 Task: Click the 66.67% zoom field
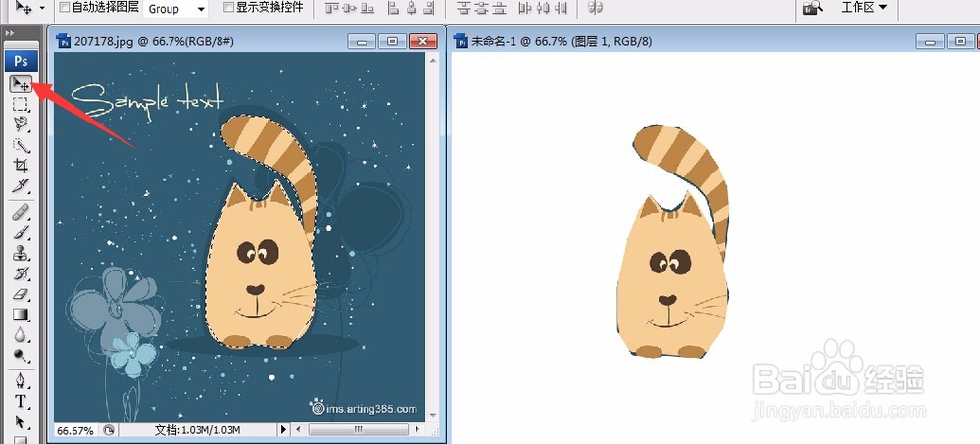point(76,431)
